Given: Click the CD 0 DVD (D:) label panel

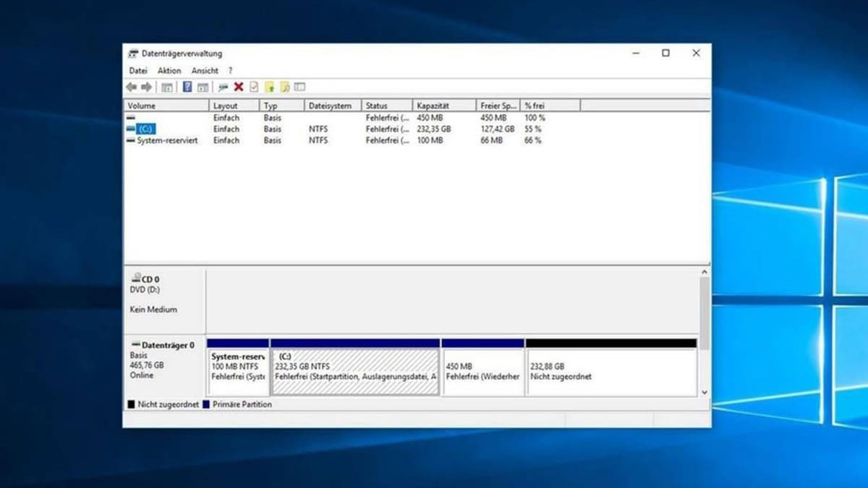Looking at the screenshot, I should click(x=165, y=300).
